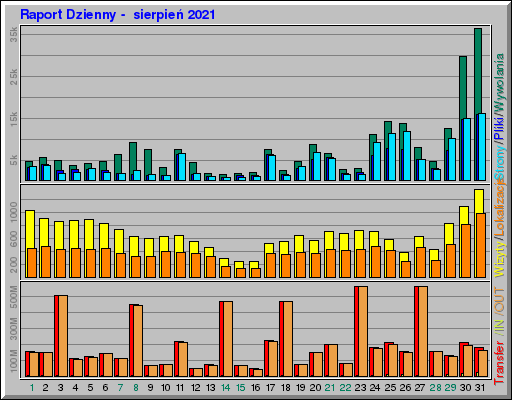This screenshot has height=400, width=512.
Task: Click the 5k axis label
Action: [x=14, y=160]
